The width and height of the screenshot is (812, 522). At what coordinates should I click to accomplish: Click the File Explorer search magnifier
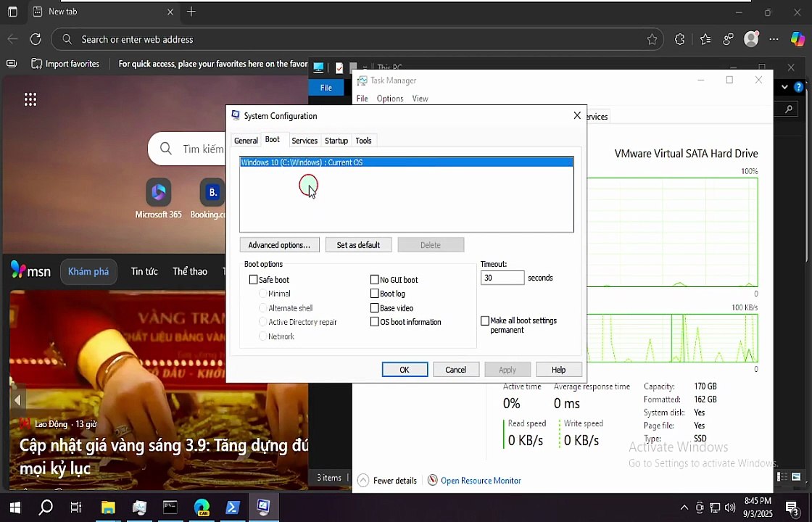[789, 109]
